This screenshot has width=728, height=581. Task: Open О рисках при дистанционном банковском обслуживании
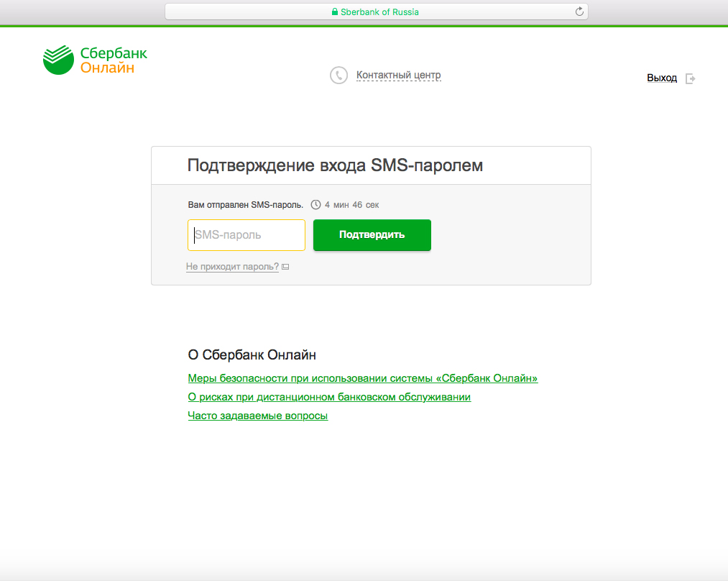(329, 397)
